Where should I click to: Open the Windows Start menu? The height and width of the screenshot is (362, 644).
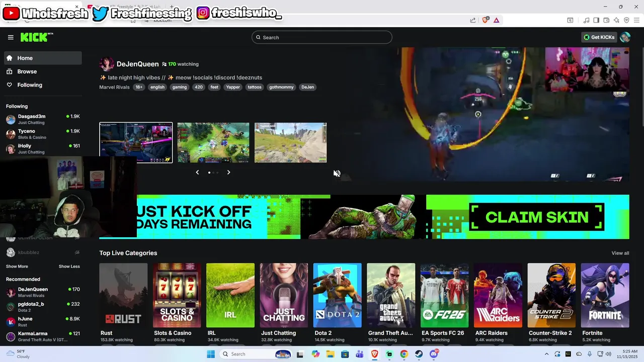[x=211, y=354]
